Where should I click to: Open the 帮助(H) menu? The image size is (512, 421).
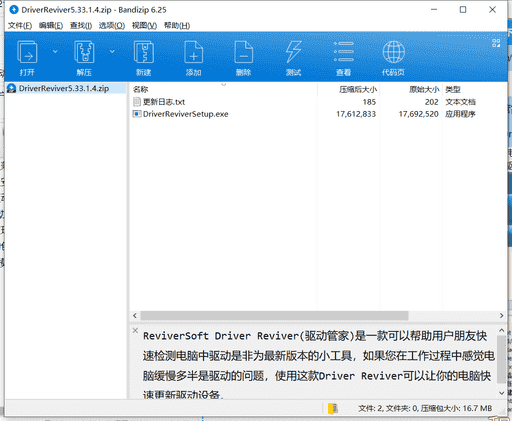click(x=177, y=26)
